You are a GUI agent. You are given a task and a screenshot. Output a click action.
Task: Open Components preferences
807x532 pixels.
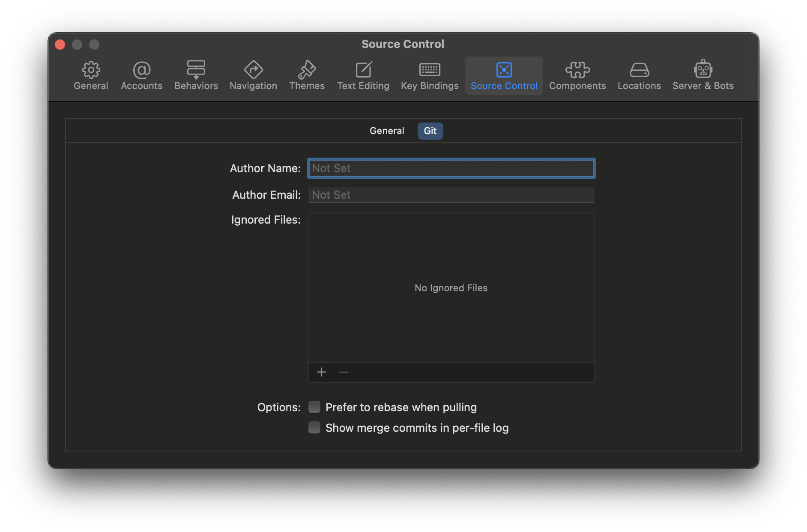[577, 75]
